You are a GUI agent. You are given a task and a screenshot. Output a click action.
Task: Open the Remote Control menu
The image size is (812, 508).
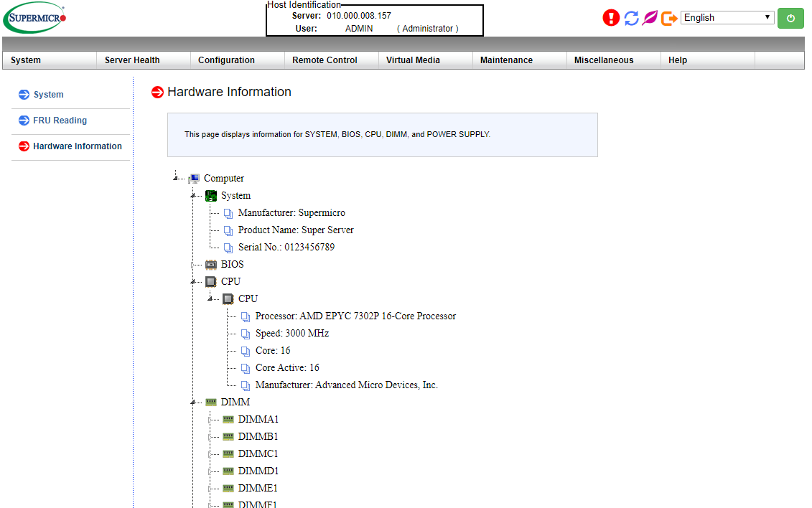[332, 60]
